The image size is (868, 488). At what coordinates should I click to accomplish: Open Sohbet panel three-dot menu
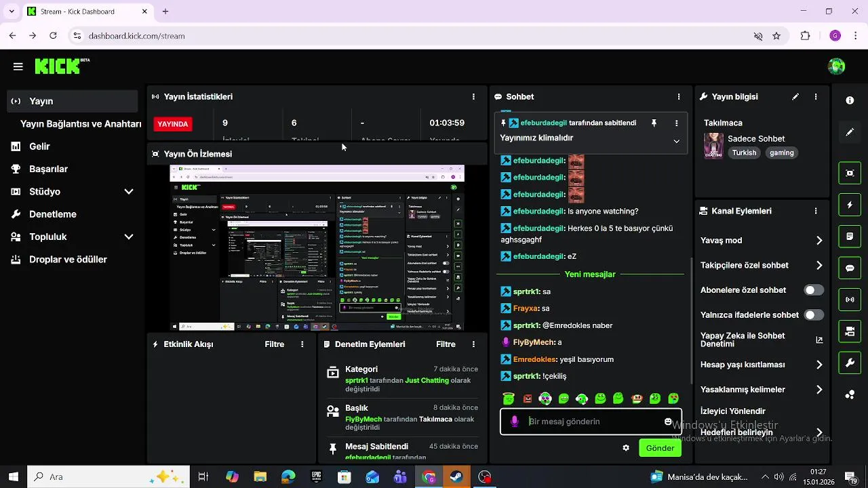(679, 97)
